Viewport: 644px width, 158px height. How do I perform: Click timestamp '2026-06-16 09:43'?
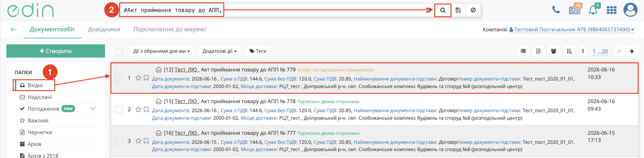coord(601,105)
